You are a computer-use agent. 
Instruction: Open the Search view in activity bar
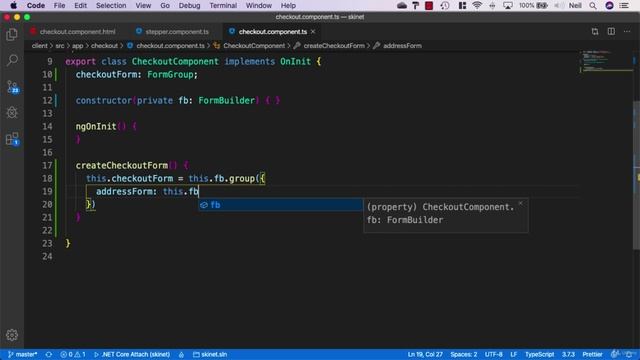12,60
